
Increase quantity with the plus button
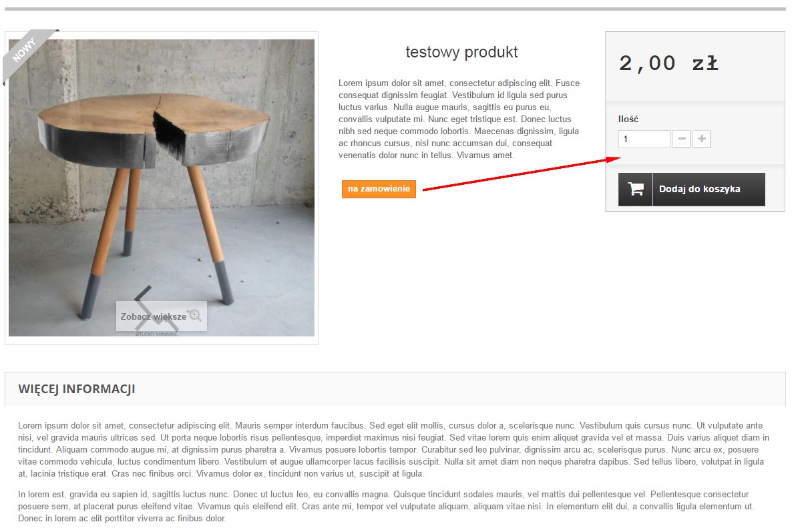(x=701, y=139)
